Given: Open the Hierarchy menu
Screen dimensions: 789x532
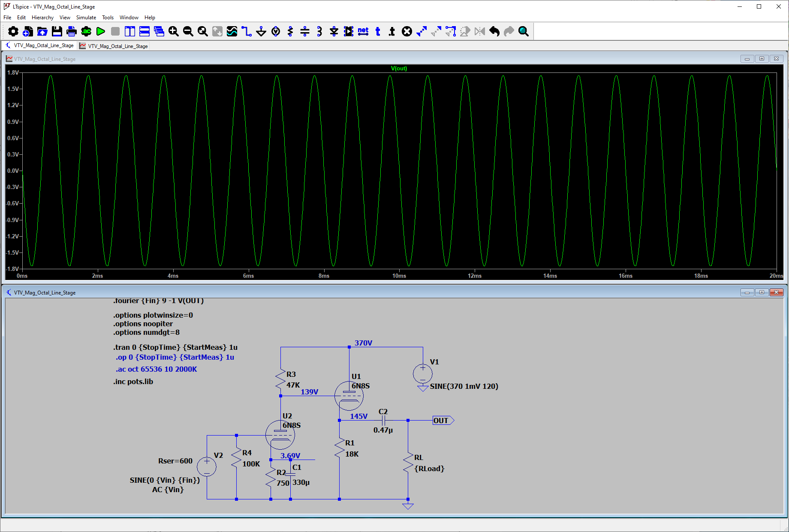Looking at the screenshot, I should [x=42, y=18].
